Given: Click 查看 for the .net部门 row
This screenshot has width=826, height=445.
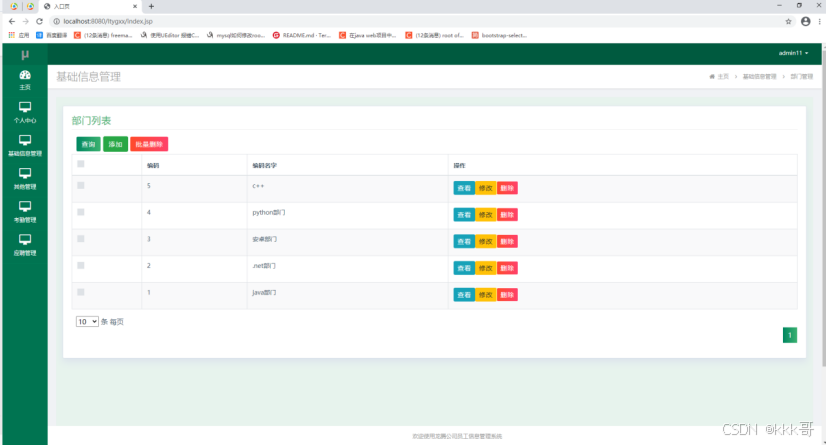Looking at the screenshot, I should tap(464, 268).
